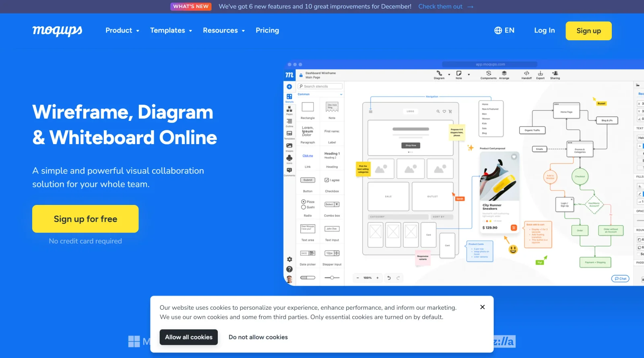The image size is (644, 358).
Task: Click the Export download icon
Action: pos(540,73)
